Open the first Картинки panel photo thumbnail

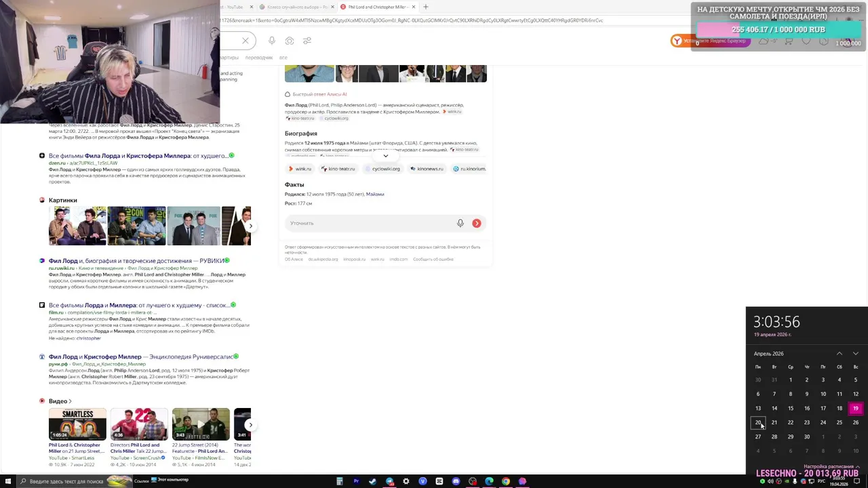tap(77, 226)
